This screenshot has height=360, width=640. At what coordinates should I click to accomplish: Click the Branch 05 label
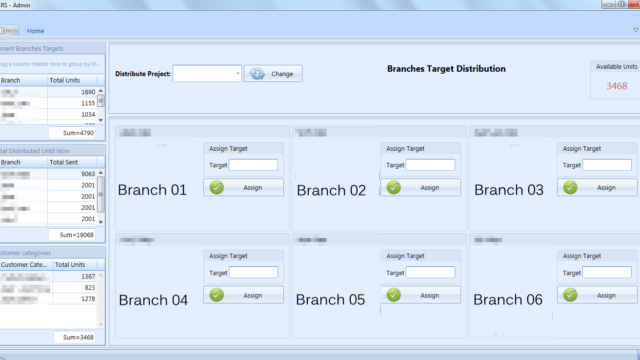[330, 300]
